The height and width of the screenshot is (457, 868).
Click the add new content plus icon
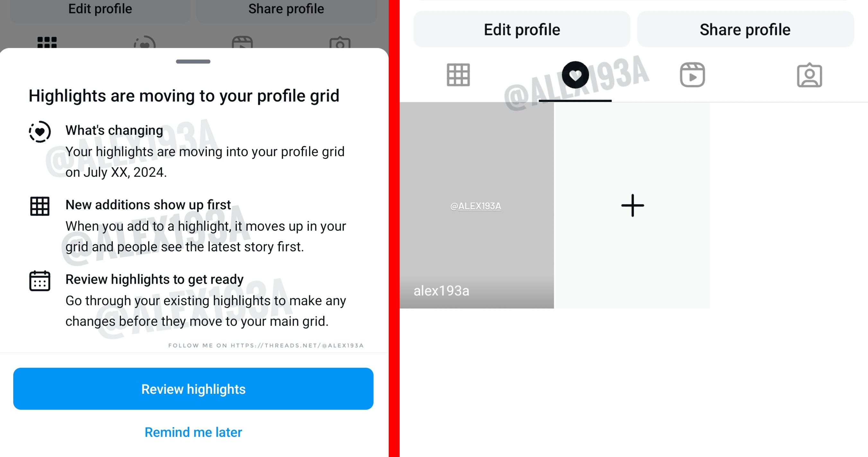pyautogui.click(x=633, y=206)
